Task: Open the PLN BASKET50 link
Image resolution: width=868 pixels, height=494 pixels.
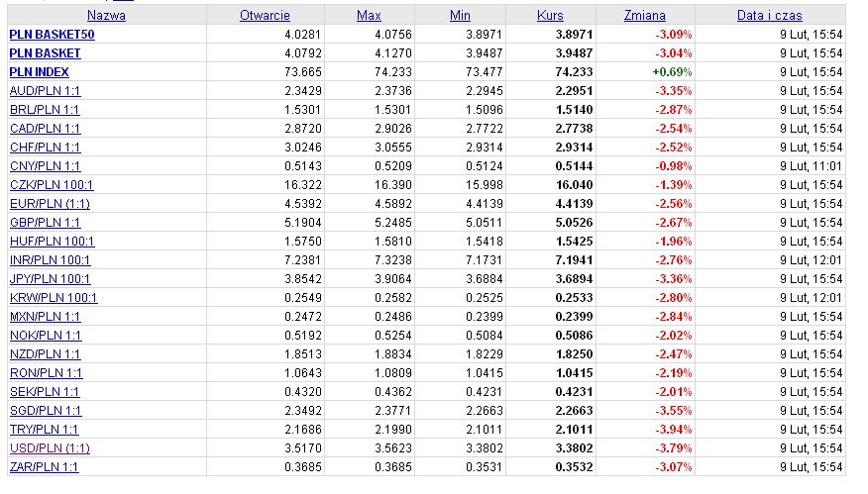Action: click(x=52, y=35)
